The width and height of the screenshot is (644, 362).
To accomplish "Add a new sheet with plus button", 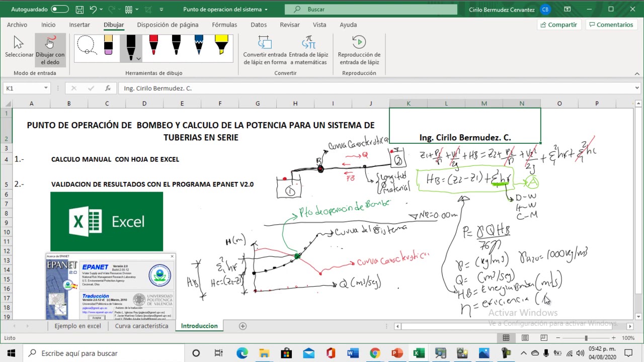I will tap(243, 326).
